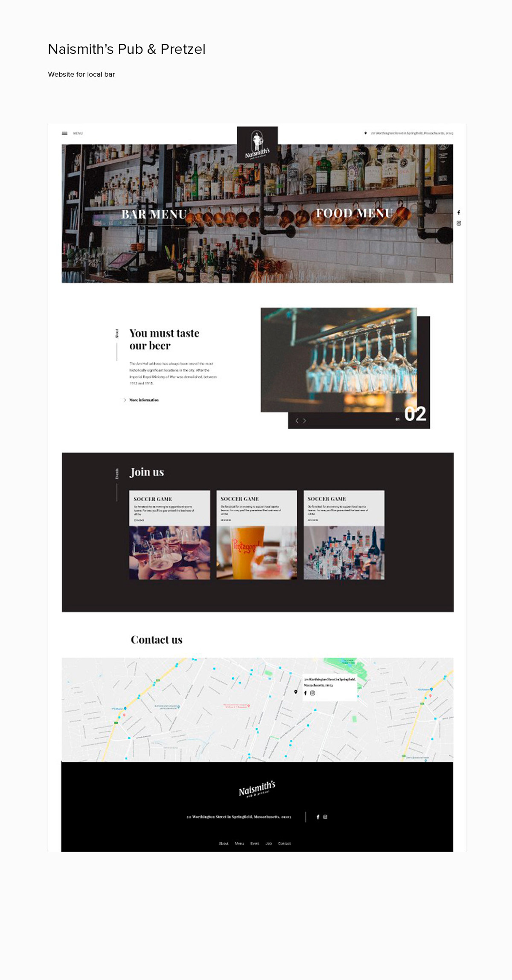Click the map location pin marker
This screenshot has width=512, height=980.
(296, 692)
